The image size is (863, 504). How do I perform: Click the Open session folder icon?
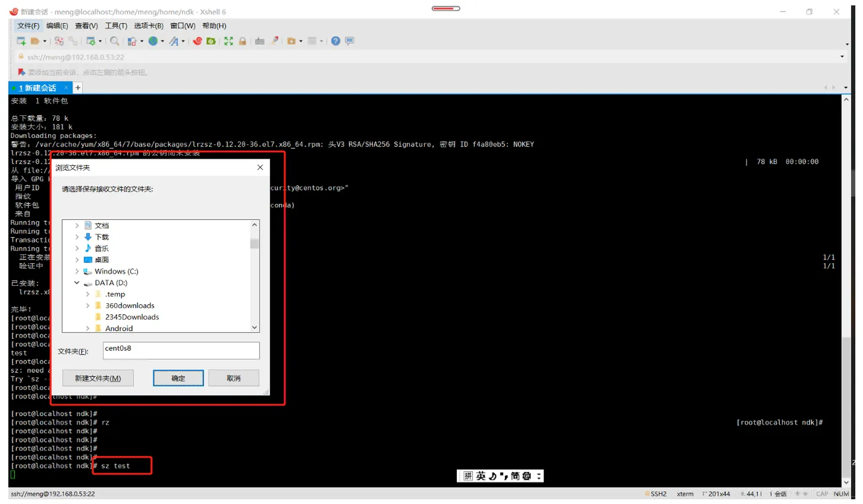[x=35, y=41]
